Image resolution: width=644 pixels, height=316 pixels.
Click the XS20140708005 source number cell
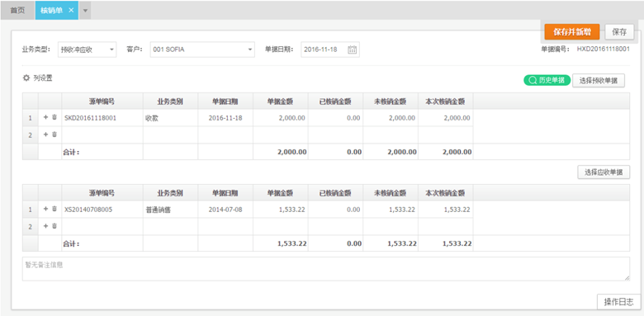(x=102, y=210)
